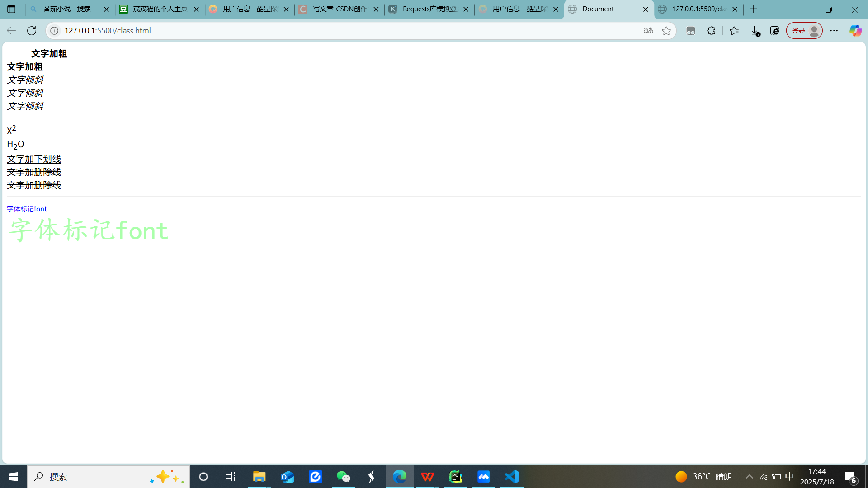Open Settings and more ellipsis menu
This screenshot has width=868, height=488.
point(834,31)
